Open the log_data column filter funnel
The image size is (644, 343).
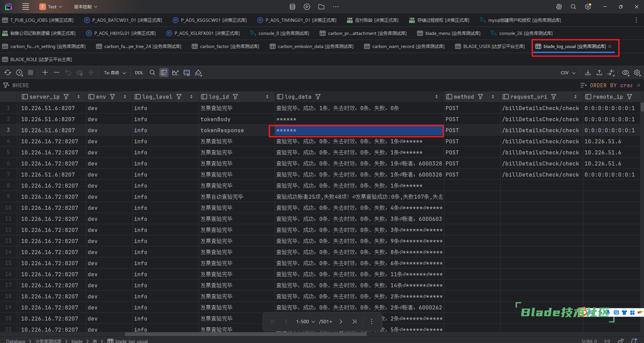click(318, 97)
